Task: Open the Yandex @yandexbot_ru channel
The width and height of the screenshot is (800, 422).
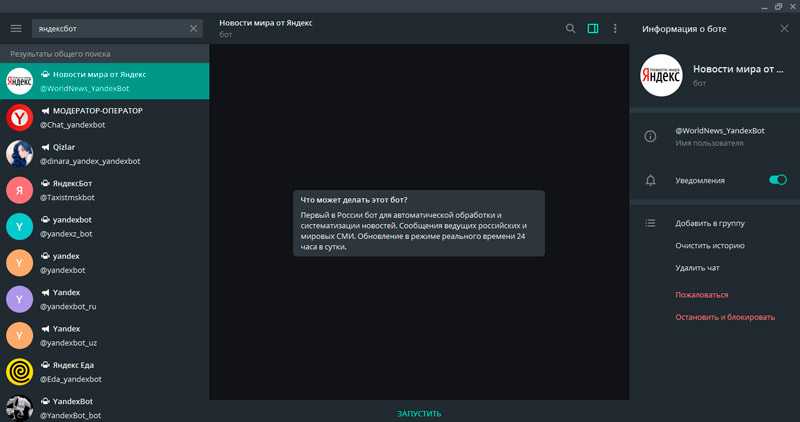Action: tap(105, 299)
